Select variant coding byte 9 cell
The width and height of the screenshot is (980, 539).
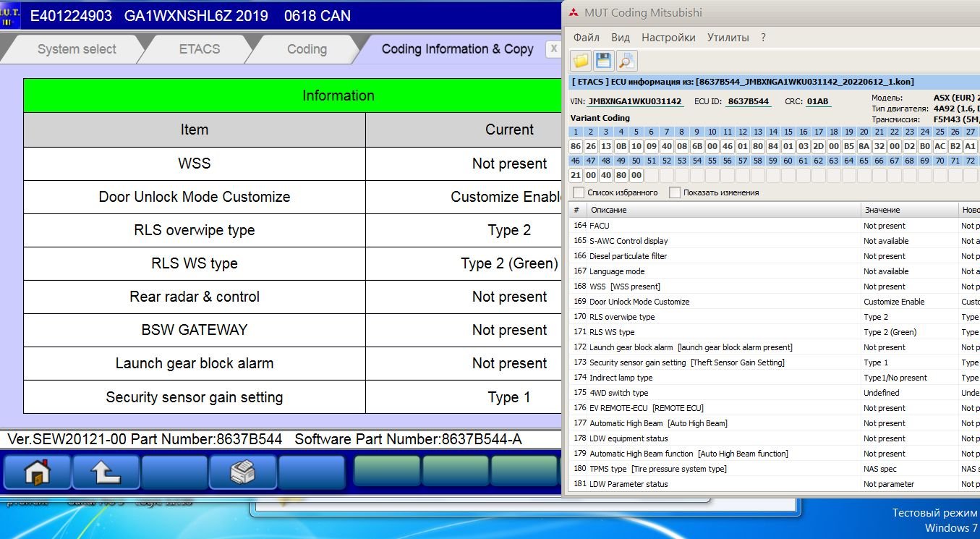697,146
